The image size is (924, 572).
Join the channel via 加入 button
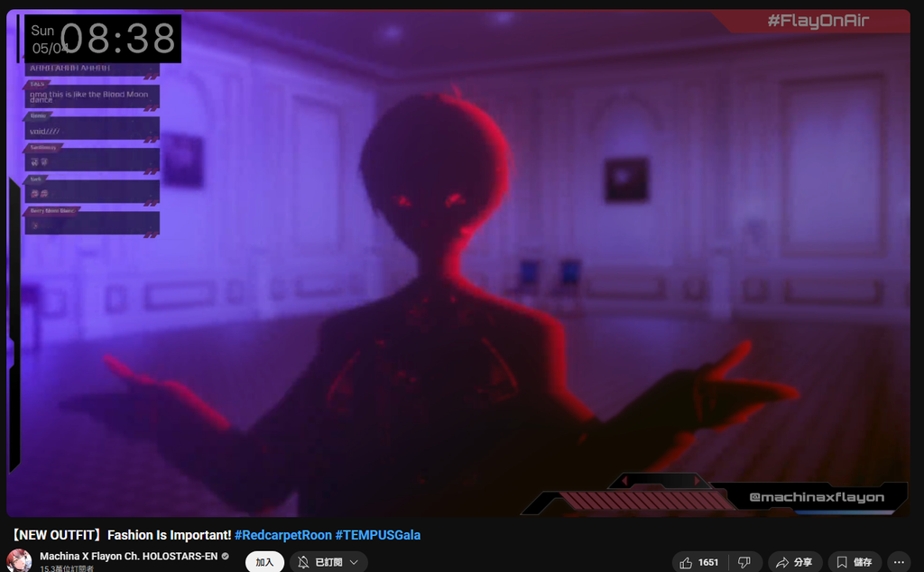click(x=264, y=563)
